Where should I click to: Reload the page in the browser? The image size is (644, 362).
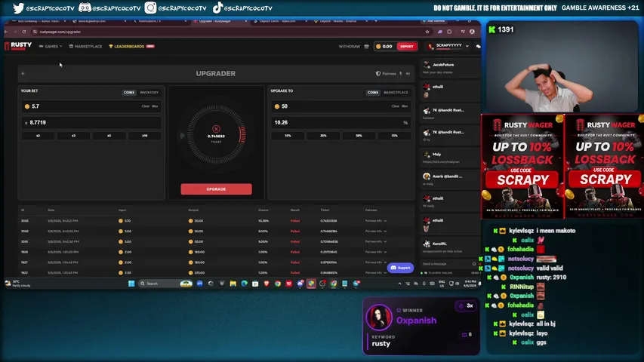point(24,32)
